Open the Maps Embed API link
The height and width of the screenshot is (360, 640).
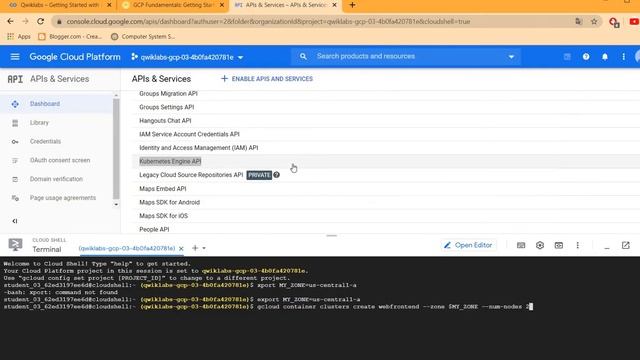pos(162,189)
